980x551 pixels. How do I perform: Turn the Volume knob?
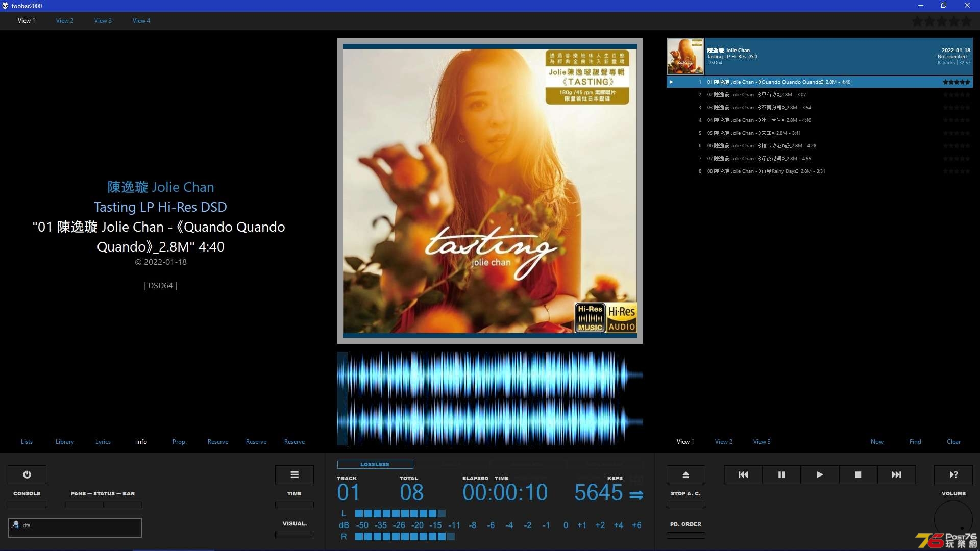[953, 519]
